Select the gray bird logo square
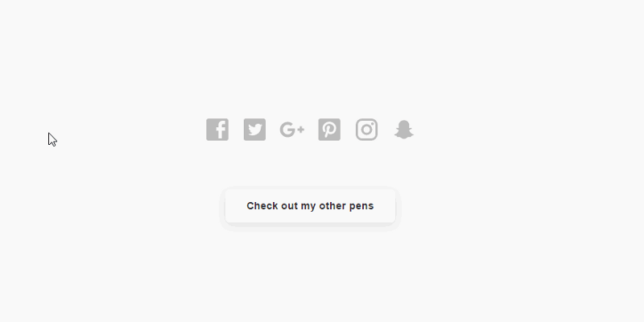 click(254, 130)
